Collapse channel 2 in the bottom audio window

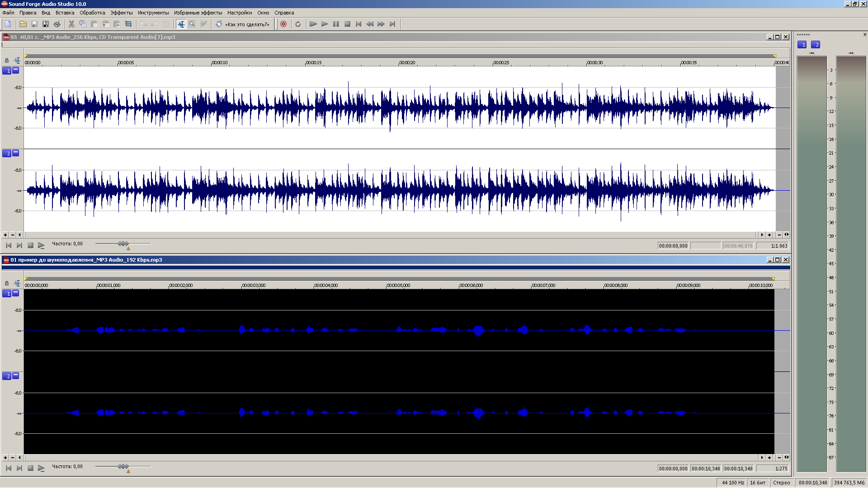(16, 375)
